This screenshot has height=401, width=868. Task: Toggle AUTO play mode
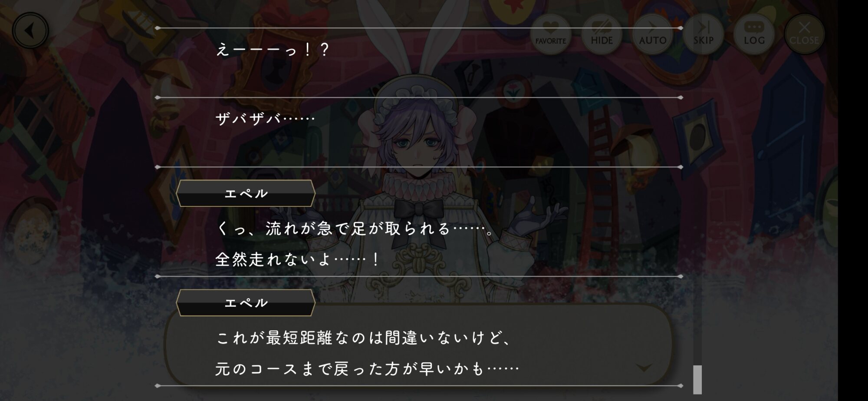pyautogui.click(x=652, y=34)
